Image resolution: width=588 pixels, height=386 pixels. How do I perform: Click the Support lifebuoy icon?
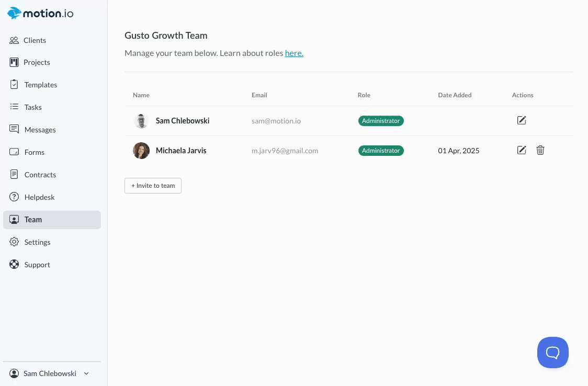(14, 265)
